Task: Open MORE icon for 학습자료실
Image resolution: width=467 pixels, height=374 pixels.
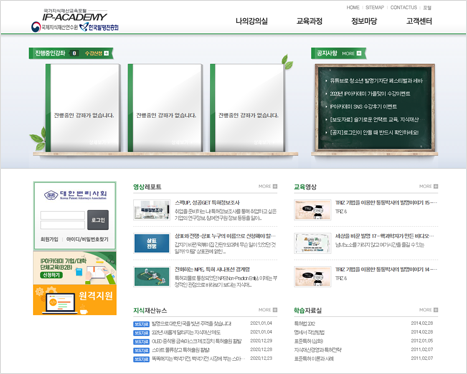Action: [x=436, y=310]
